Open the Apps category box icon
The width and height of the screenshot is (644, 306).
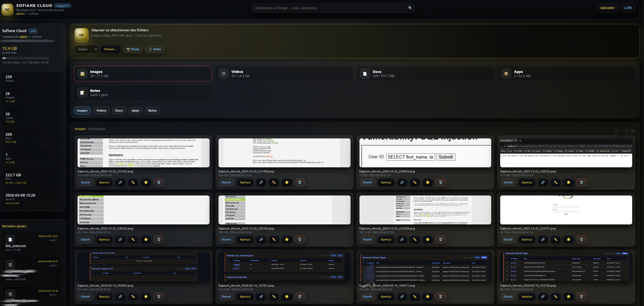click(506, 74)
